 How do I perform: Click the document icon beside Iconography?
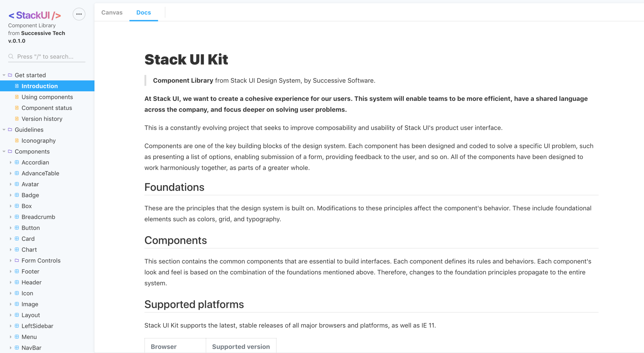tap(17, 141)
